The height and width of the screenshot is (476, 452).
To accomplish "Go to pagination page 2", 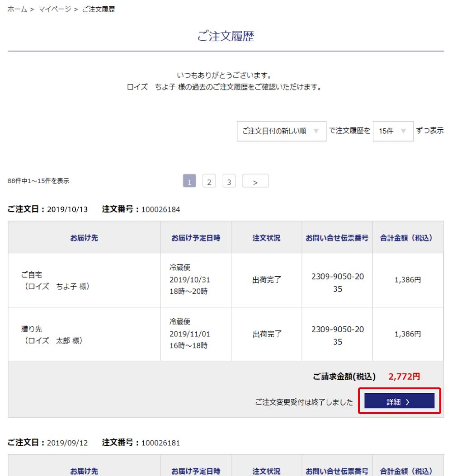I will pos(209,181).
